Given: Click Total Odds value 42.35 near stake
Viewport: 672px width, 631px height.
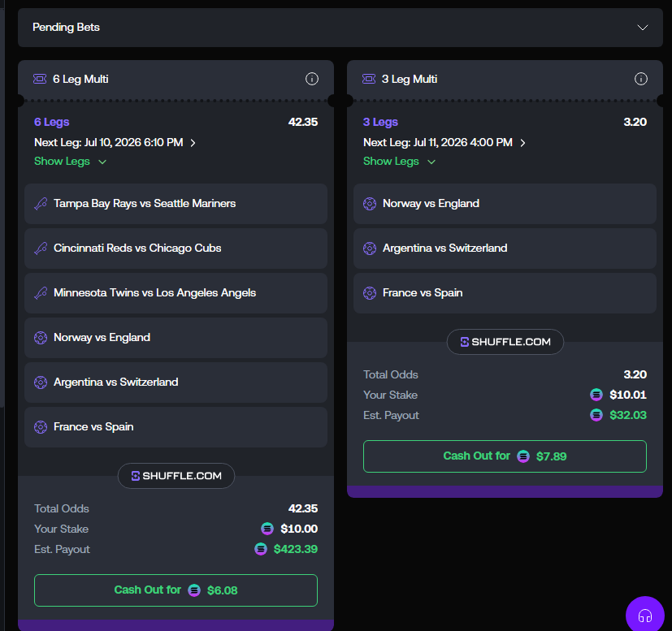Looking at the screenshot, I should click(303, 508).
